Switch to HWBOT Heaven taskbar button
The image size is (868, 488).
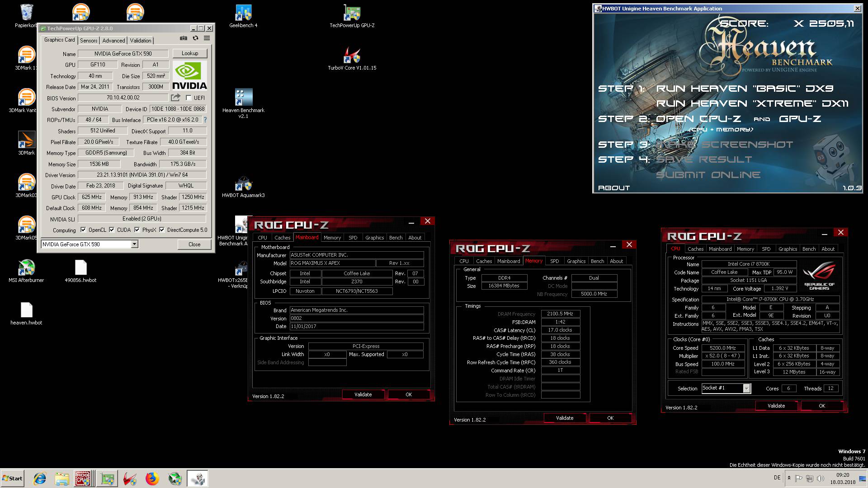click(198, 479)
